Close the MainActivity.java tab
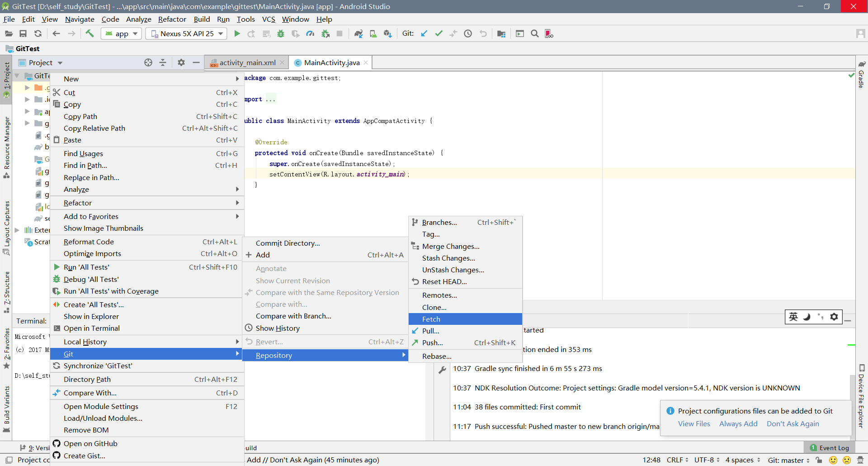868x466 pixels. coord(366,62)
